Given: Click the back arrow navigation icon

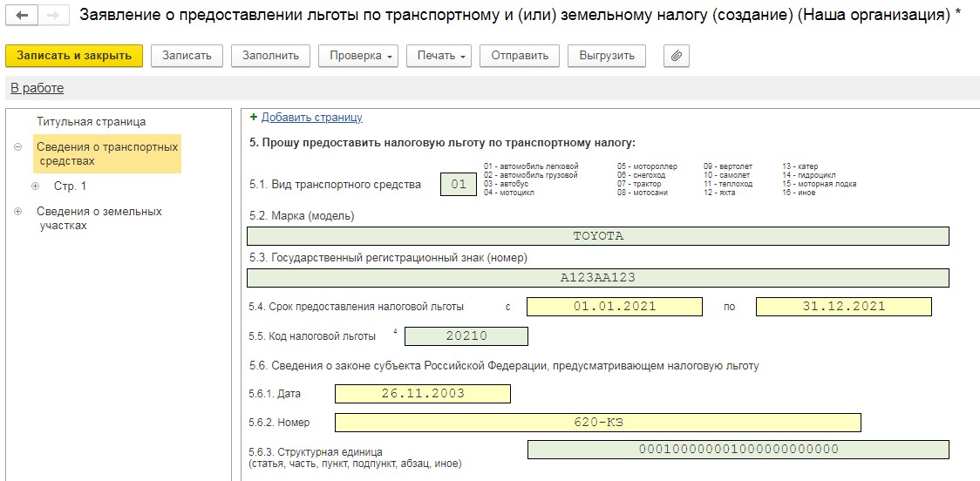Looking at the screenshot, I should point(22,15).
